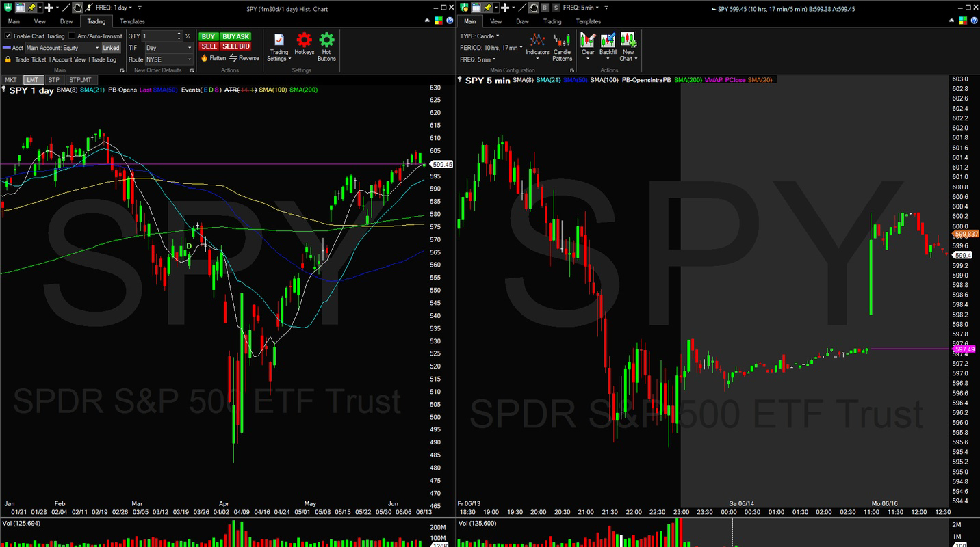Switch to Draw tab in left chart
The width and height of the screenshot is (980, 547).
[x=66, y=21]
